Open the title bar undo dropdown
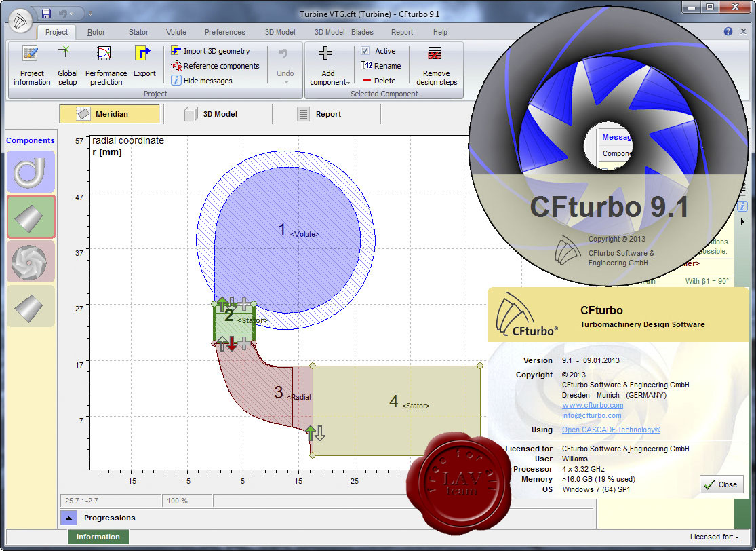 72,14
